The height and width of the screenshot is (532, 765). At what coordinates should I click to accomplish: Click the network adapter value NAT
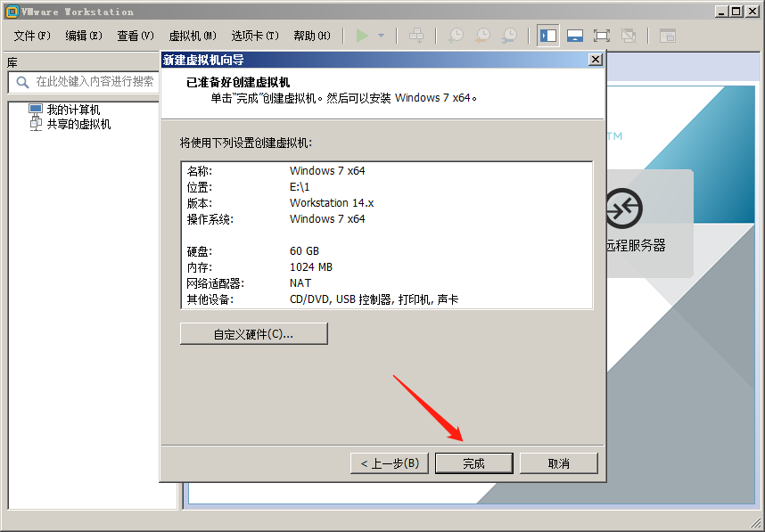(x=300, y=283)
